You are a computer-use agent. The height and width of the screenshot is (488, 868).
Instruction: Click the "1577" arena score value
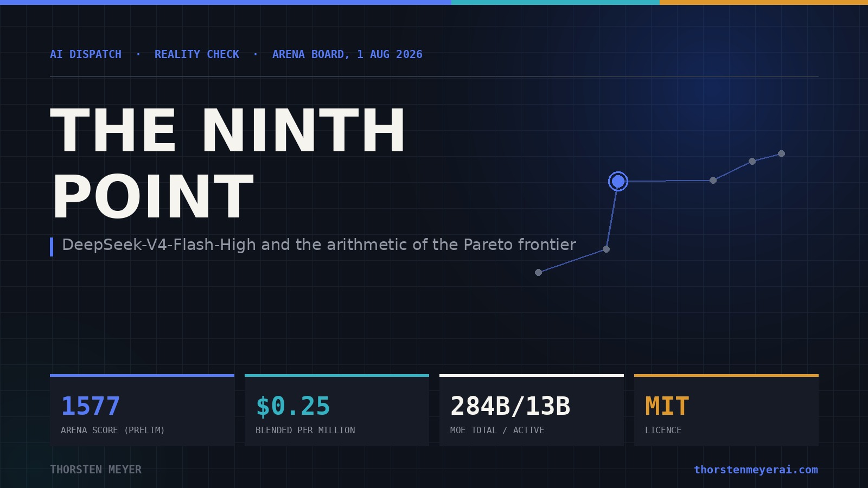[x=91, y=406]
